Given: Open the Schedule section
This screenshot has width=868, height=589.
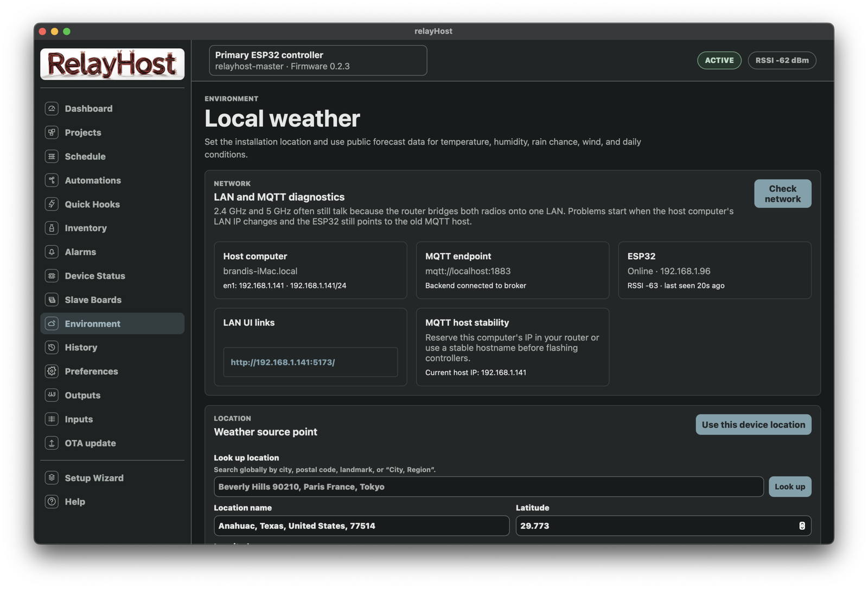Looking at the screenshot, I should [x=112, y=156].
